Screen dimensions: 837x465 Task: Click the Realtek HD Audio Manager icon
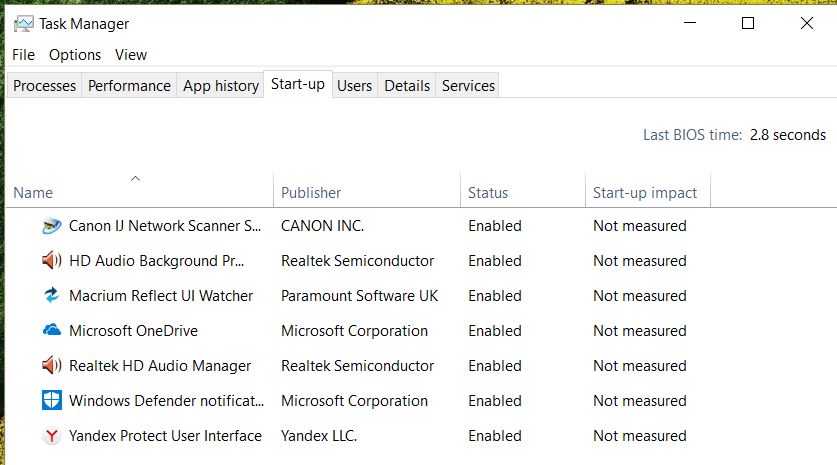point(51,366)
